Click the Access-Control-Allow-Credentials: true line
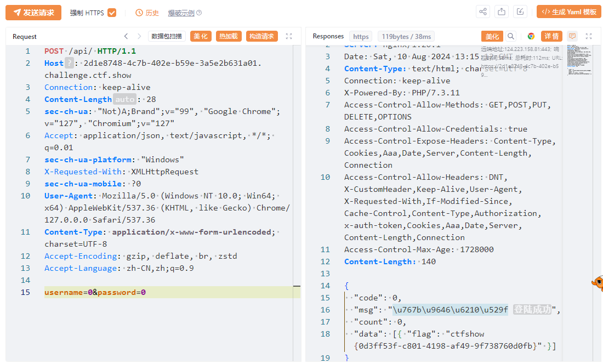603x364 pixels. 436,129
